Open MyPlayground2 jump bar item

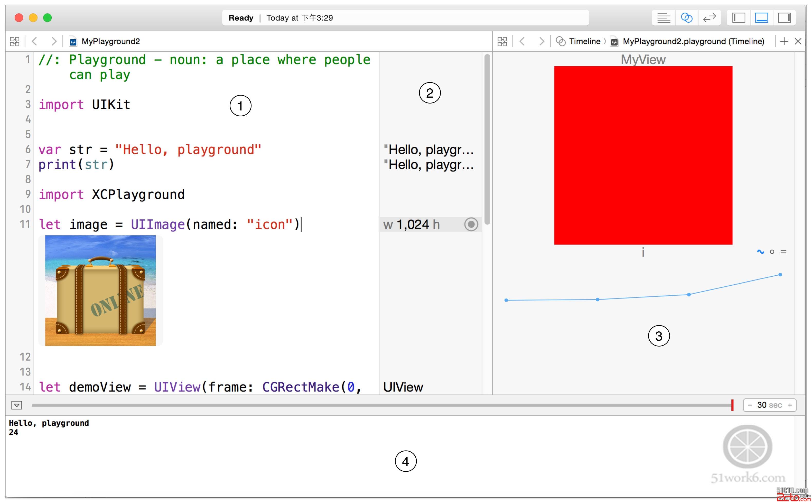110,41
